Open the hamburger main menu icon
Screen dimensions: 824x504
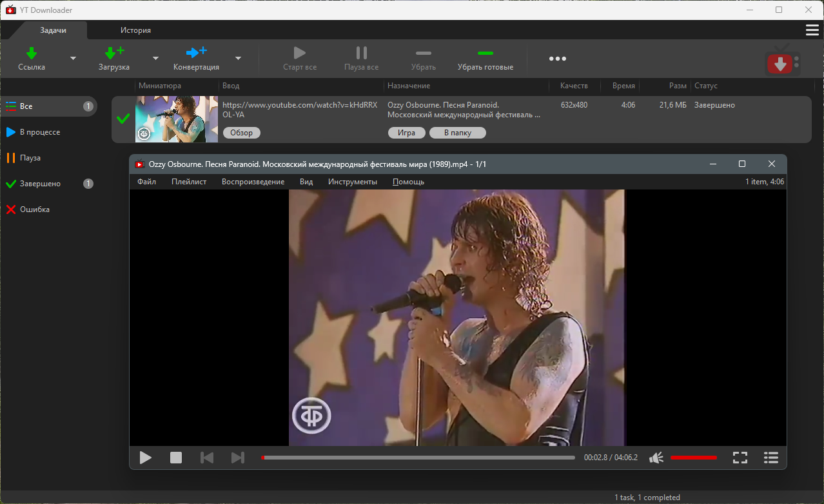click(x=812, y=30)
